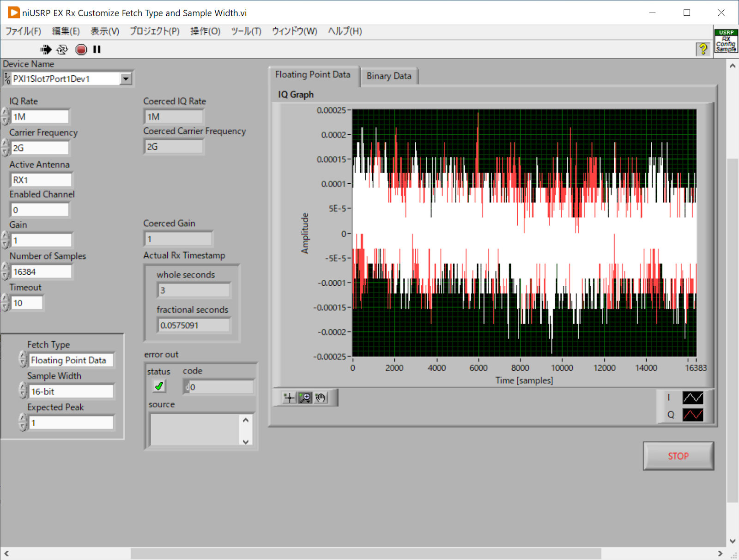
Task: Click the Expected Peak stepper arrows
Action: pyautogui.click(x=23, y=422)
